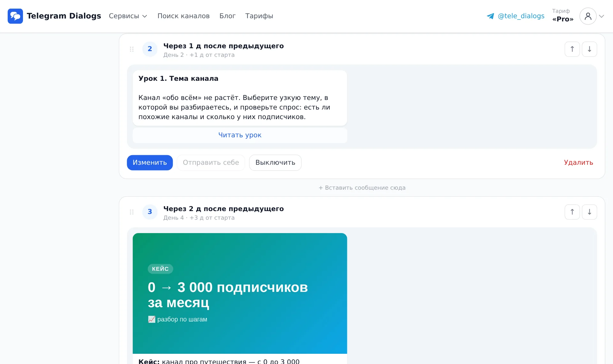The height and width of the screenshot is (364, 613).
Task: Move message 3 up with arrow
Action: [572, 212]
